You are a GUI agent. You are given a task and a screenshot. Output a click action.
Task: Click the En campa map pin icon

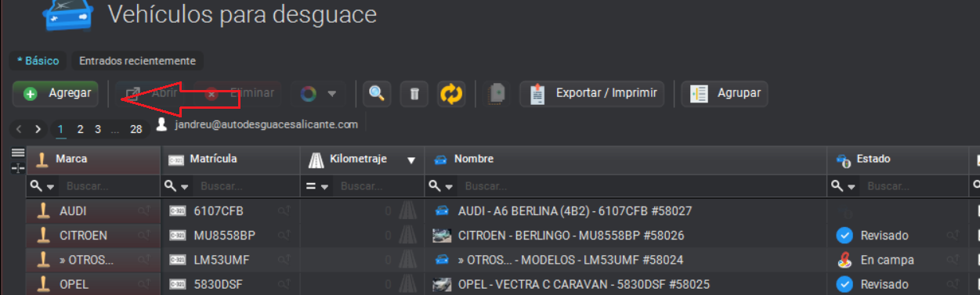[x=844, y=260]
